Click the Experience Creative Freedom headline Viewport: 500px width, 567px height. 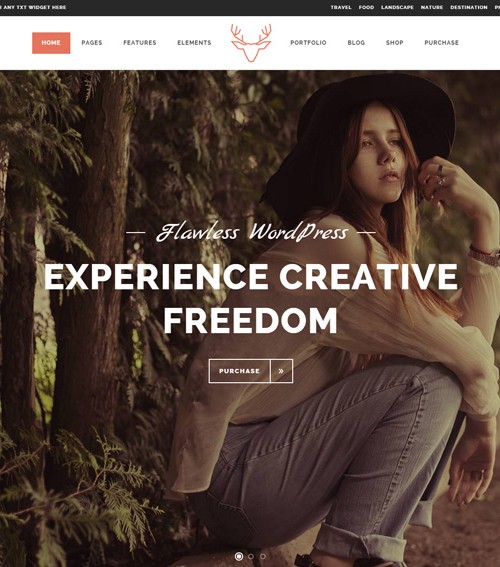pos(251,299)
